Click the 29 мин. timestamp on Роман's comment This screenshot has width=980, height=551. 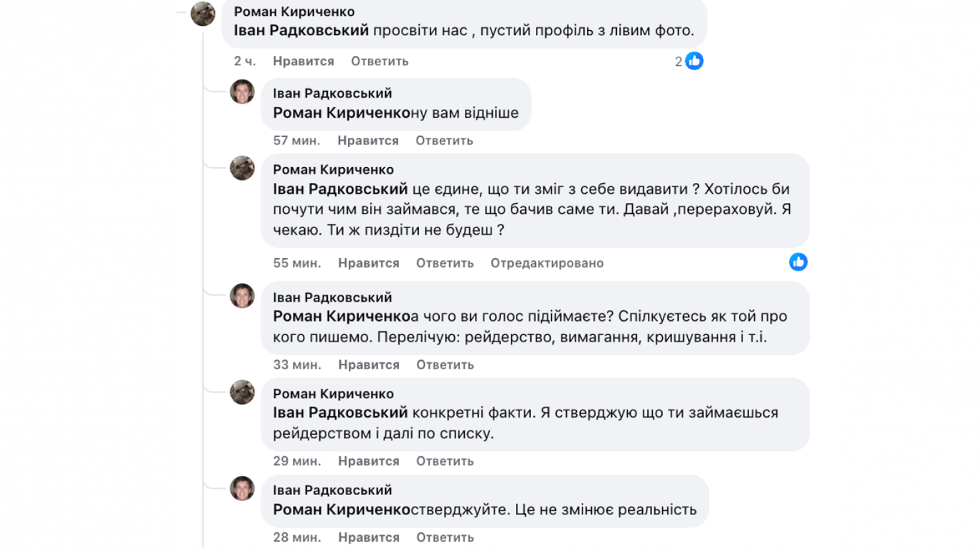coord(298,461)
